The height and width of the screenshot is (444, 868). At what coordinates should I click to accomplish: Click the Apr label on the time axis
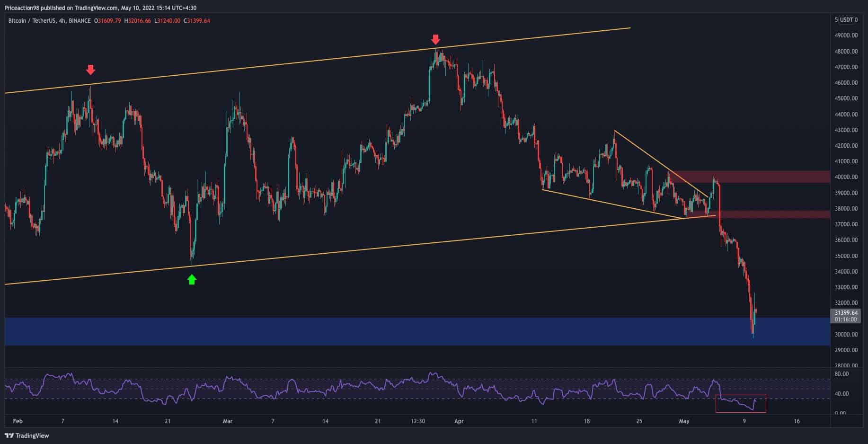point(459,421)
